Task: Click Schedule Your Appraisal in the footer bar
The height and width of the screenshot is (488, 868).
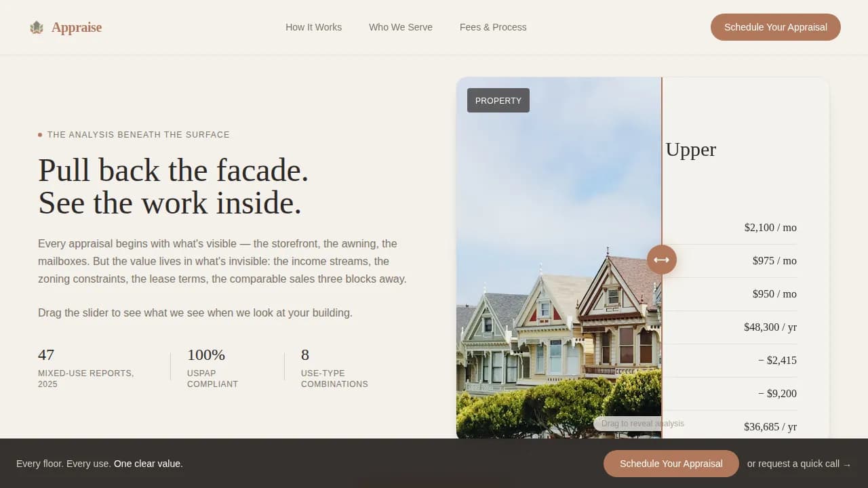Action: [x=671, y=464]
